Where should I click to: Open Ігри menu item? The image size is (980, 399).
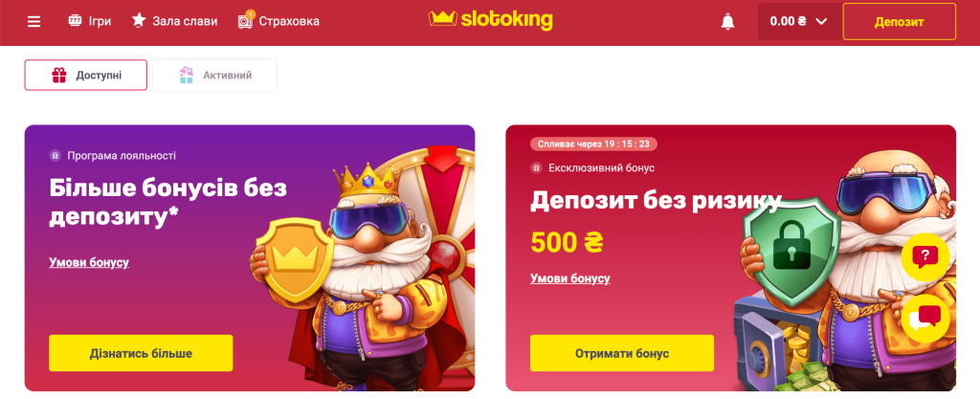89,21
